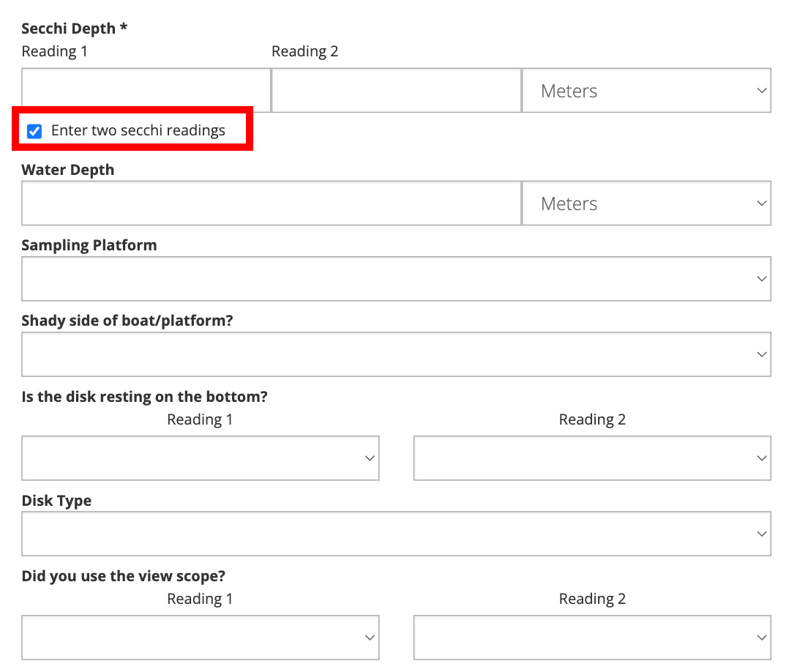Click the 'Water Depth' field label
789x672 pixels.
point(68,170)
